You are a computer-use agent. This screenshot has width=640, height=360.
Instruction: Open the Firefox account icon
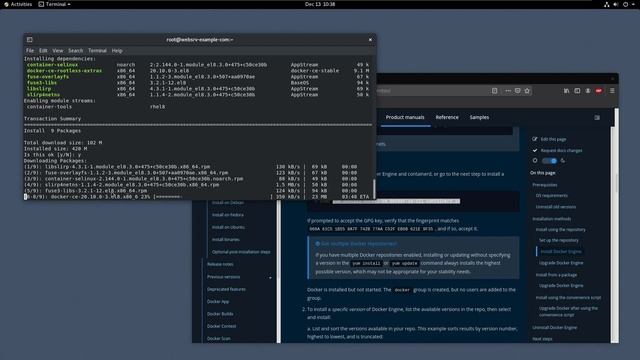pos(588,91)
